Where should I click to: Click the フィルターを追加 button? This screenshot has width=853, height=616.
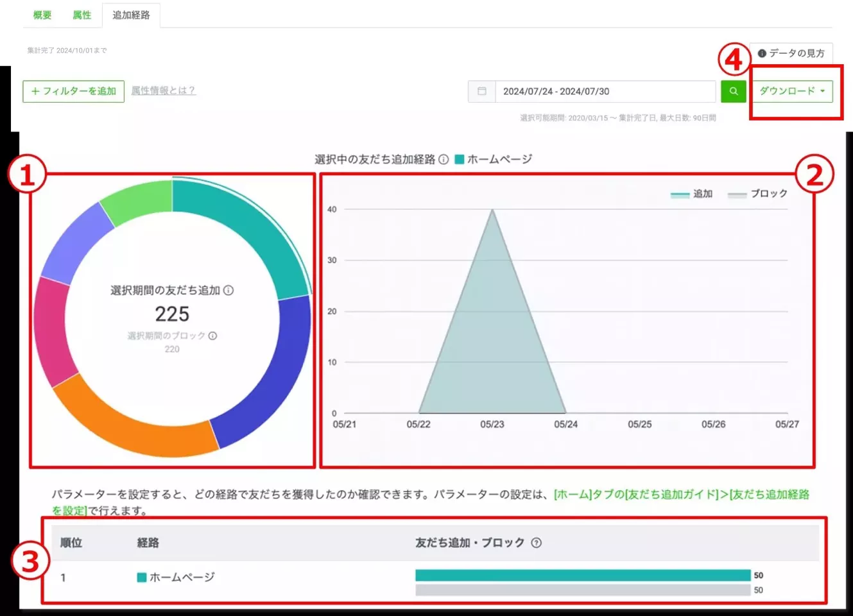coord(73,91)
